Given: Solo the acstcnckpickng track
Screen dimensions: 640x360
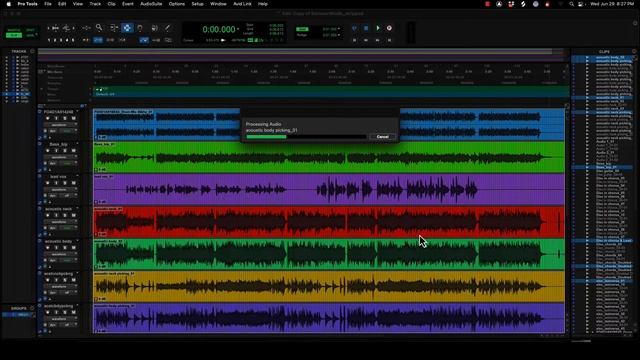Looking at the screenshot, I should pyautogui.click(x=65, y=280).
